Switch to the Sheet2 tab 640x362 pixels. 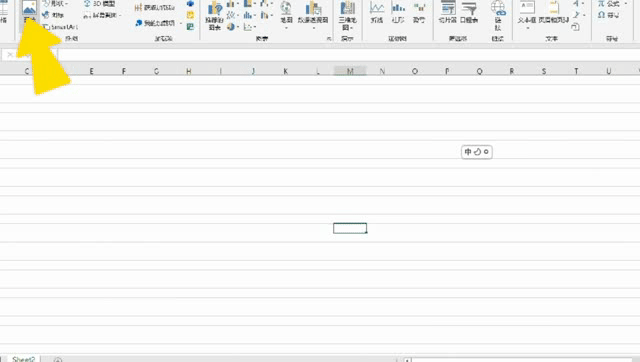pyautogui.click(x=23, y=359)
